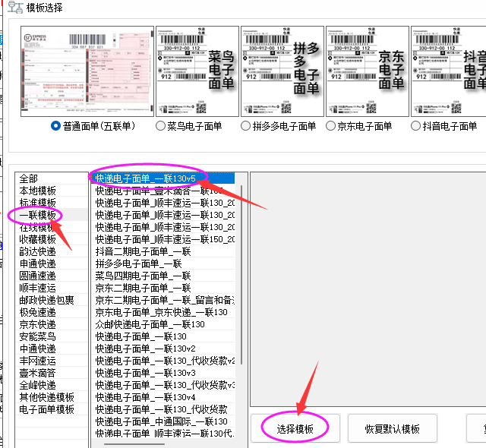This screenshot has width=486, height=448.
Task: Select 标准模板 category
Action: [52, 203]
